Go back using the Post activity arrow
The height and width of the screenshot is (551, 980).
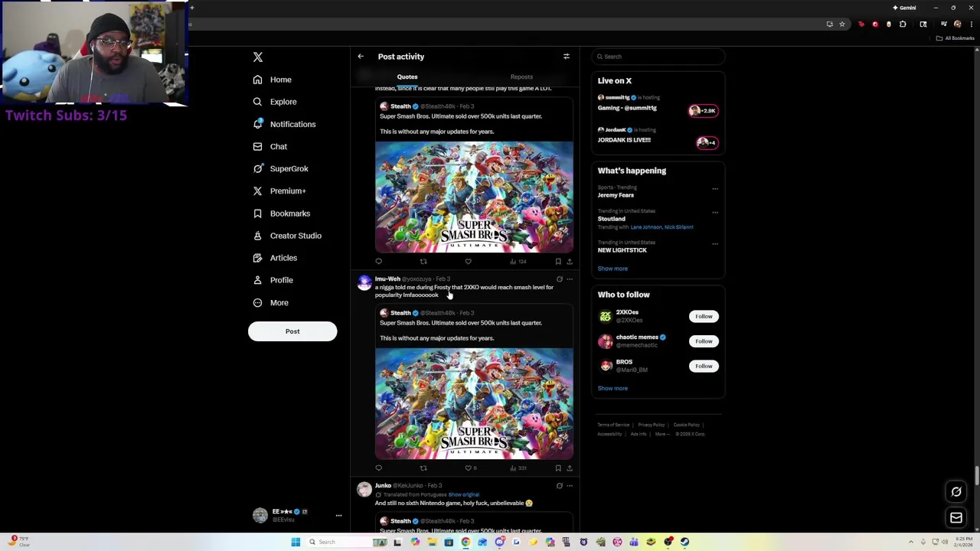click(x=361, y=57)
